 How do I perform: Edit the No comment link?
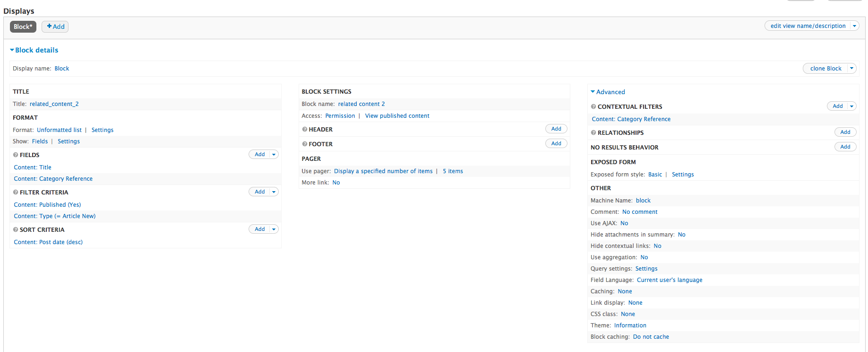point(640,212)
